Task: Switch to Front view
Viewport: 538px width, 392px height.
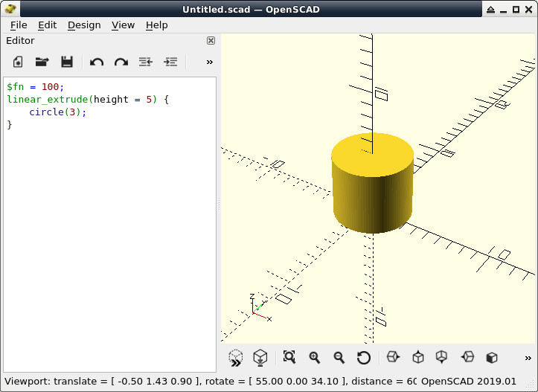Action: click(x=492, y=357)
